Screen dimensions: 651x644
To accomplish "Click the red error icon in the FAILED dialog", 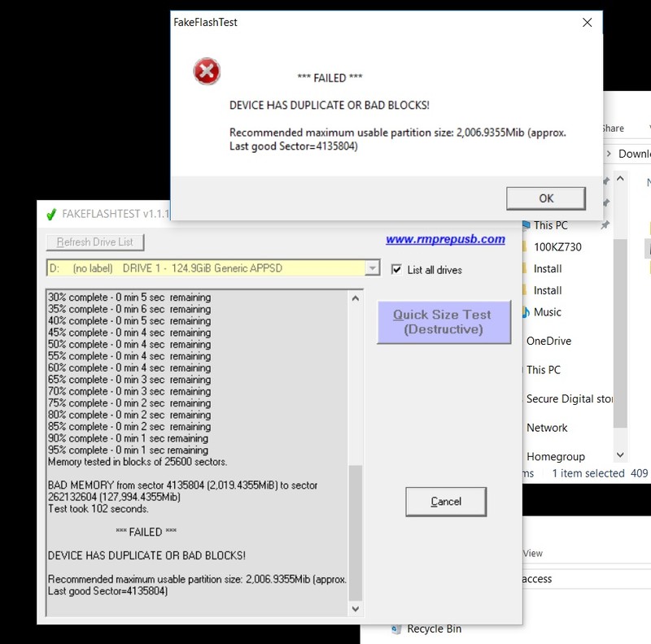I will point(206,72).
